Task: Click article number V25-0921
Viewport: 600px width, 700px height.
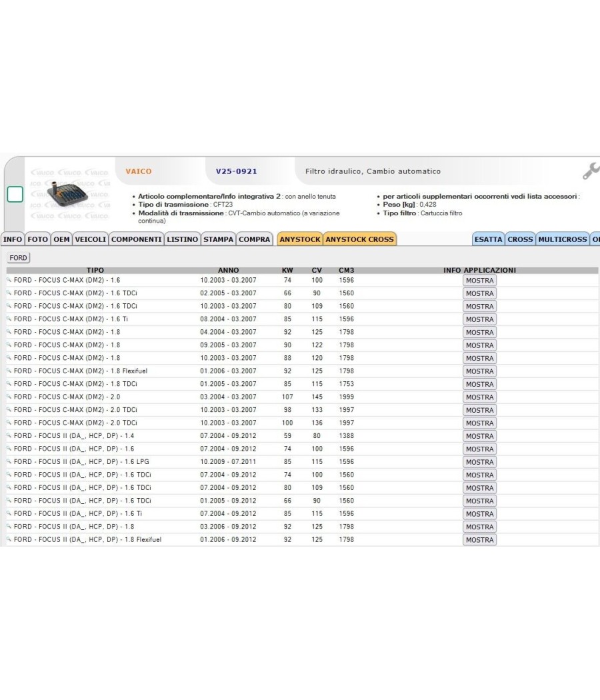Action: click(236, 171)
